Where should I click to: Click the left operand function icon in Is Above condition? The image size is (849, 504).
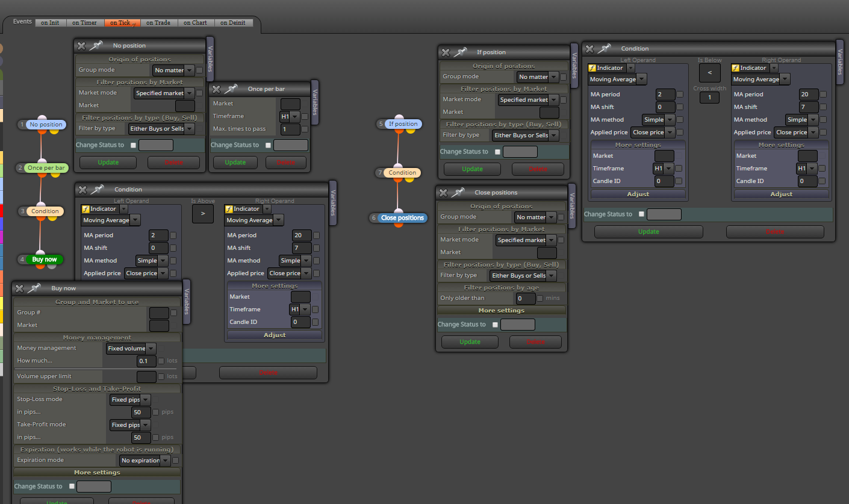click(86, 209)
